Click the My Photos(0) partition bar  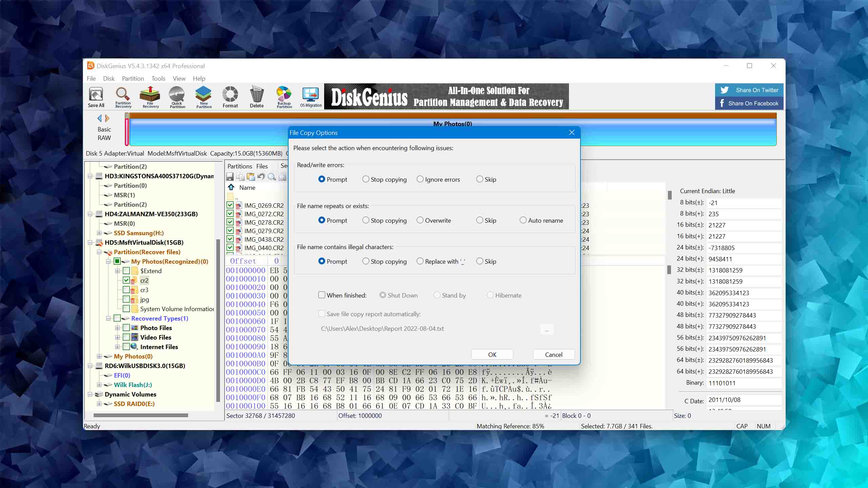click(453, 130)
